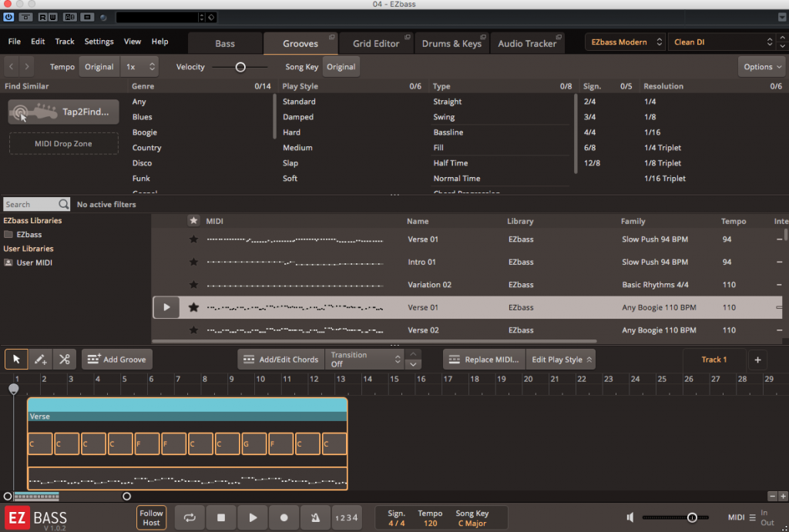Open the EZbass Modern library dropdown
789x532 pixels.
[x=626, y=42]
